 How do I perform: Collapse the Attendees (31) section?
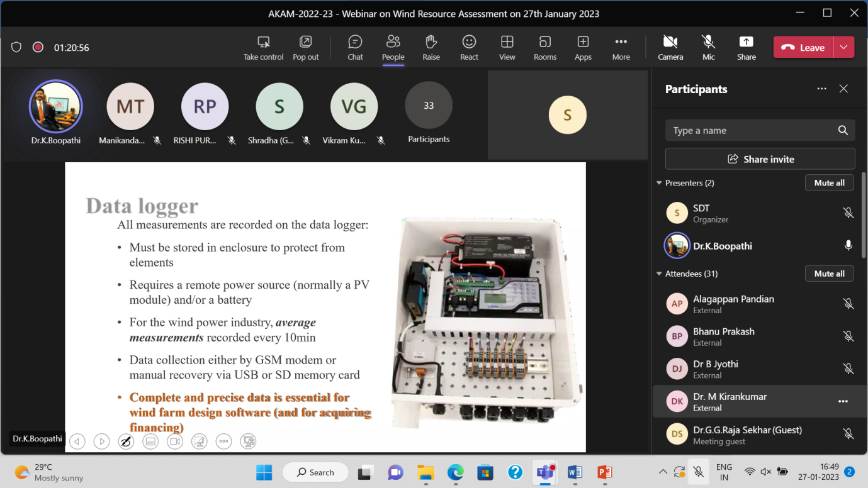tap(660, 274)
